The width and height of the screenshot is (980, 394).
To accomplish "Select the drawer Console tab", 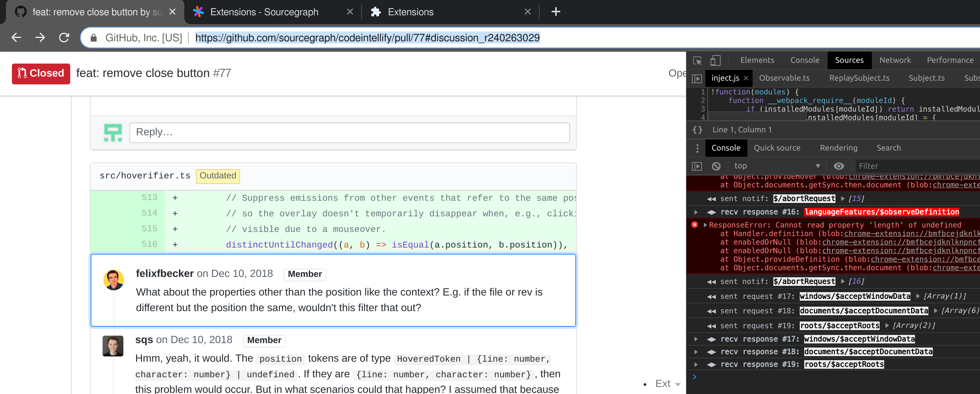I will 725,148.
